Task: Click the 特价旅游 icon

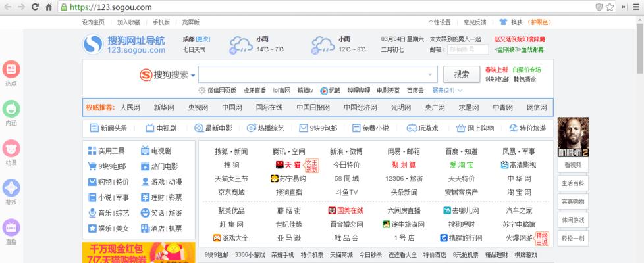Action: point(514,128)
